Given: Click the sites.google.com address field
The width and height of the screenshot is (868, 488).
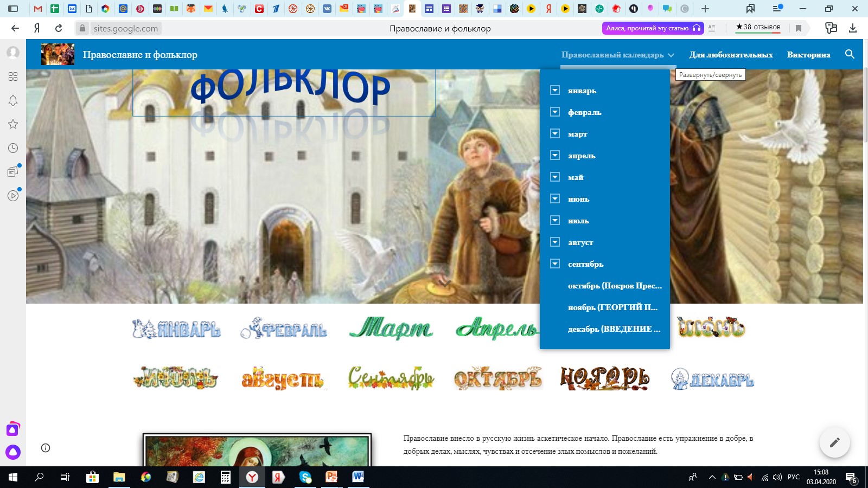Looking at the screenshot, I should click(125, 28).
